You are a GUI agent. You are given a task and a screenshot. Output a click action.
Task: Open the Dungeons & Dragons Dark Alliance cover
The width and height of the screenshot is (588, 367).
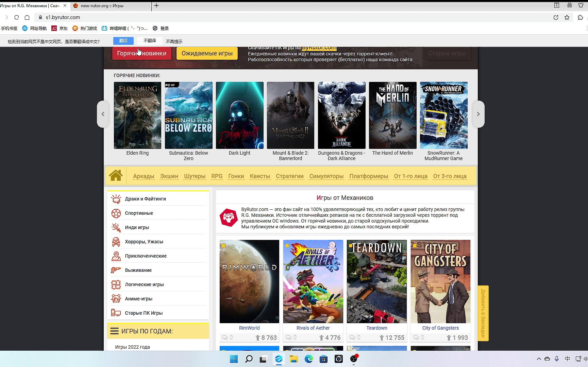pyautogui.click(x=342, y=115)
